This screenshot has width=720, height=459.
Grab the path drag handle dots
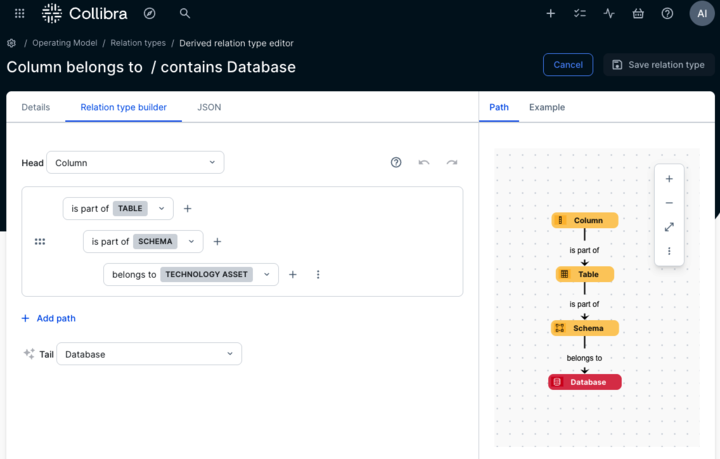40,241
